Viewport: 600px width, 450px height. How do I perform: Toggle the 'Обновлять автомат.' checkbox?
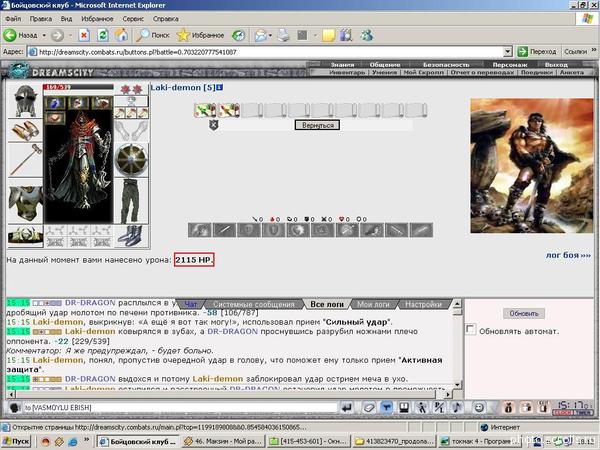[471, 329]
